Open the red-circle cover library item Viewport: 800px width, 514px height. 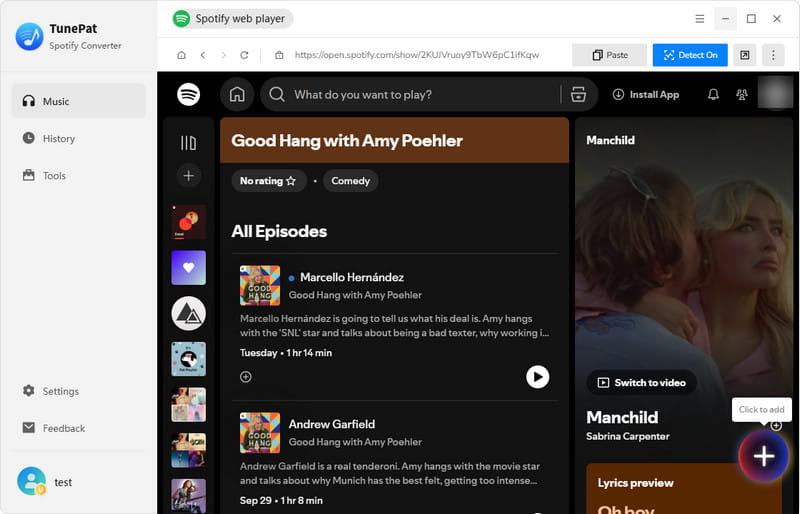point(189,222)
